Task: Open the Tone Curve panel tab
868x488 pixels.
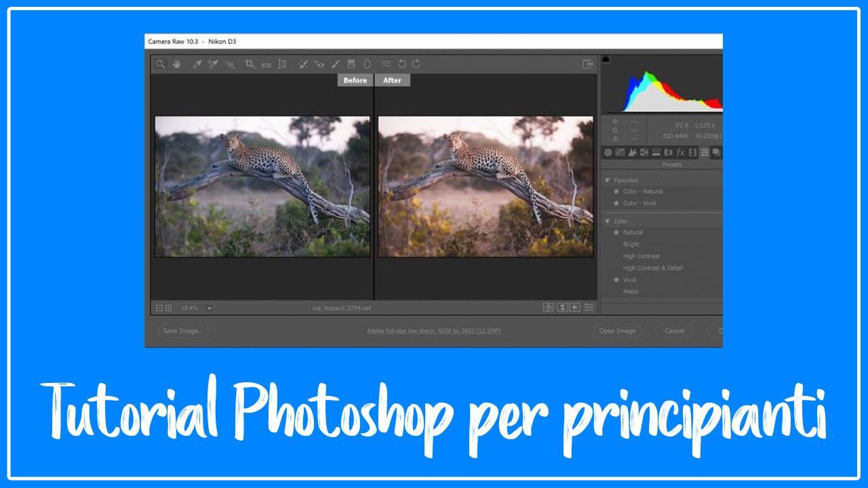Action: [620, 152]
